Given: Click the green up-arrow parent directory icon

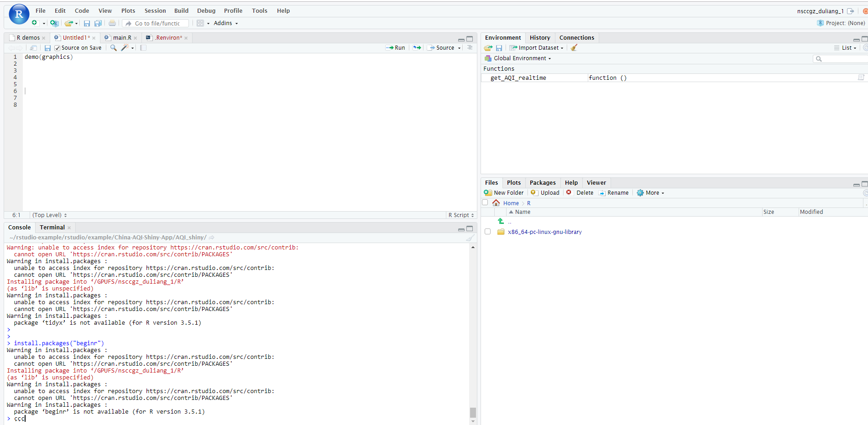Looking at the screenshot, I should pyautogui.click(x=501, y=221).
